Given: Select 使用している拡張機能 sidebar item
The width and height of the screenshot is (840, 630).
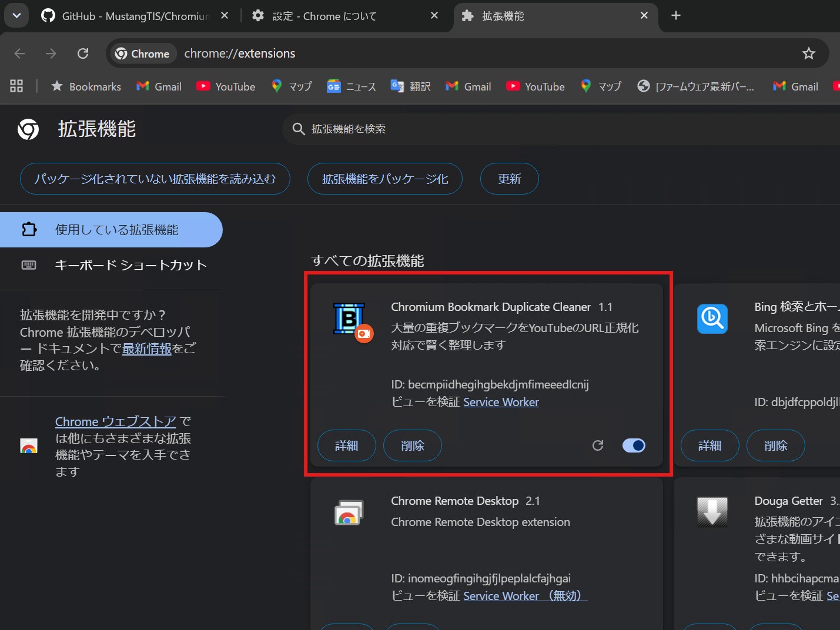Looking at the screenshot, I should (111, 230).
